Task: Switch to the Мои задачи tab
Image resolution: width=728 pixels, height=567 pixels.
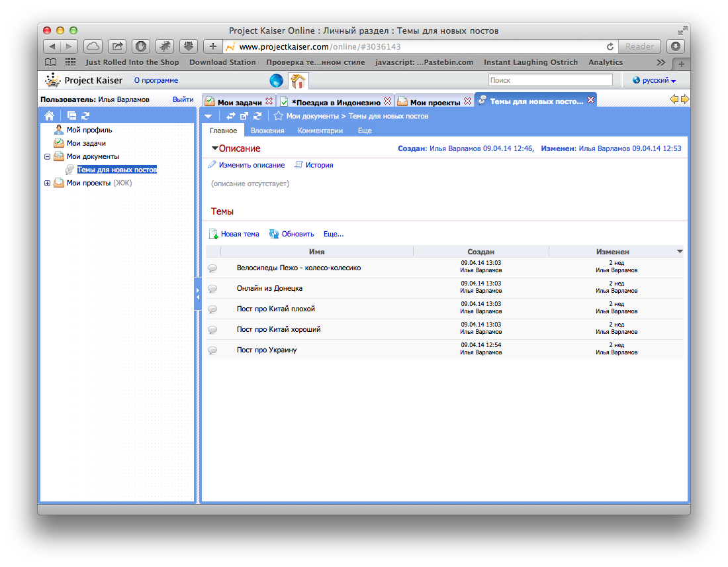Action: [240, 102]
